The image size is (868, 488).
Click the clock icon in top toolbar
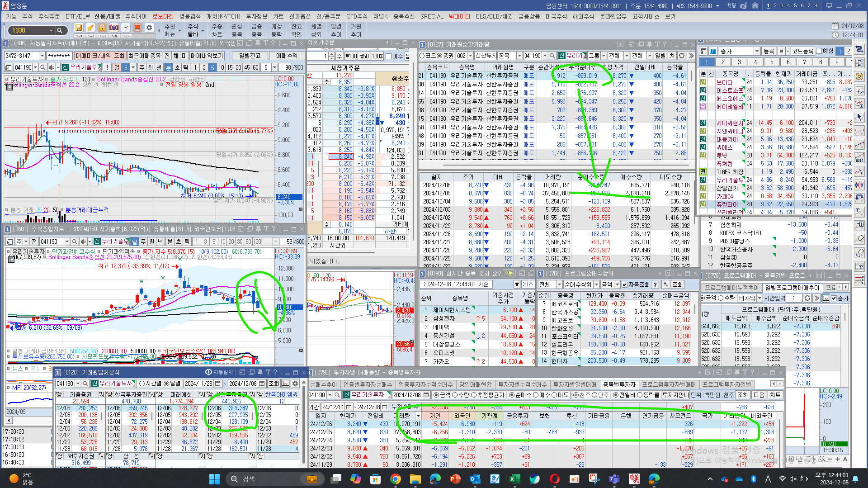[x=126, y=28]
